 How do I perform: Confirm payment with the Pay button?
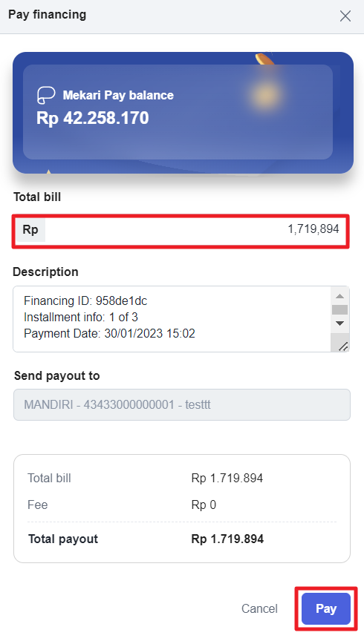click(326, 608)
